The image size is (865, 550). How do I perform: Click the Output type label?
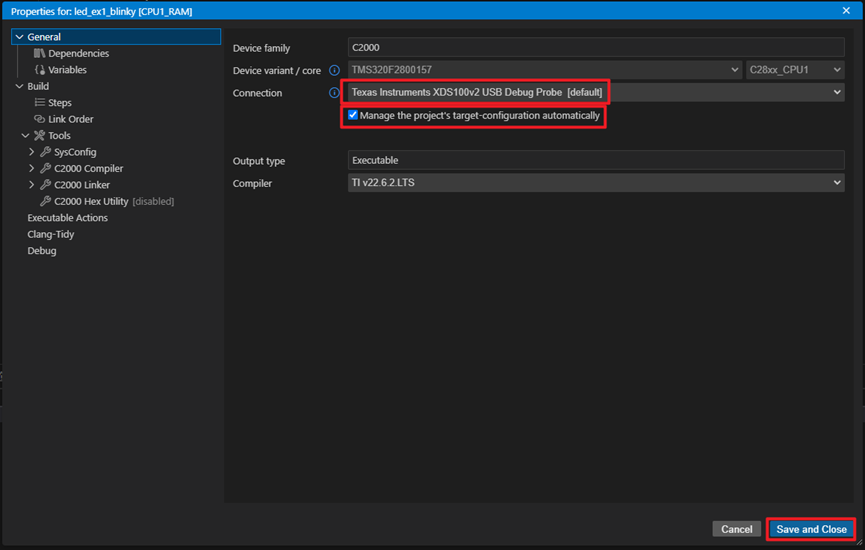[259, 161]
